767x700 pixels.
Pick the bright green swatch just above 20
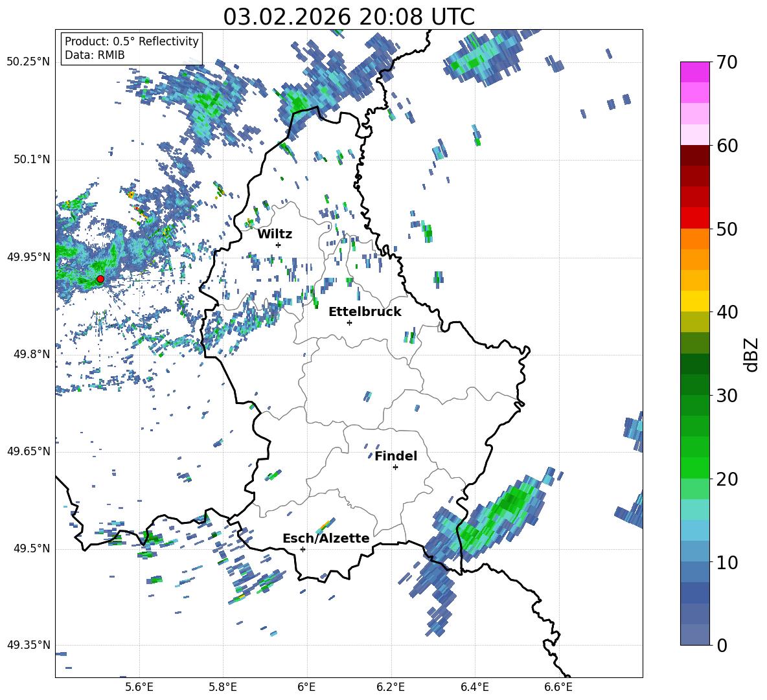click(695, 468)
